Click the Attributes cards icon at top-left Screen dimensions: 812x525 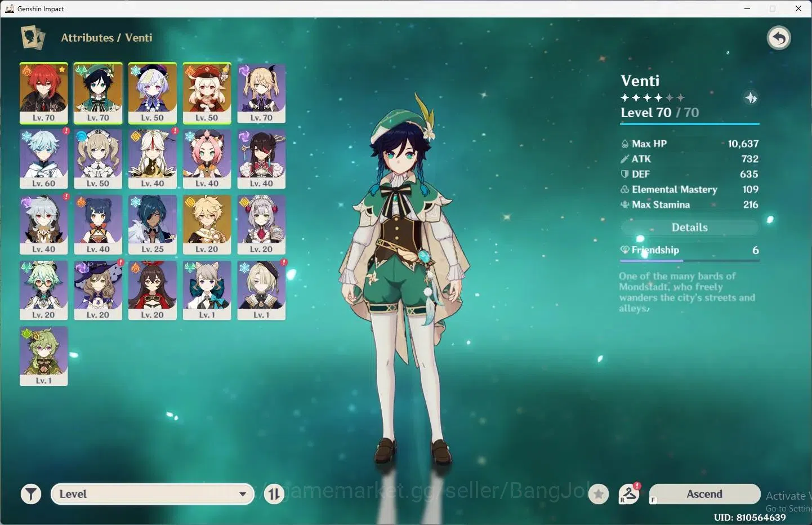point(33,38)
